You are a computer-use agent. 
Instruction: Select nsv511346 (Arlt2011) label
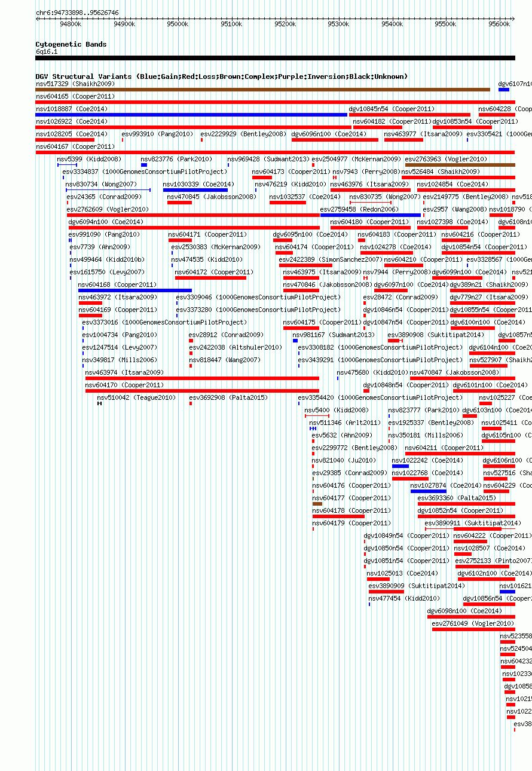[x=345, y=423]
